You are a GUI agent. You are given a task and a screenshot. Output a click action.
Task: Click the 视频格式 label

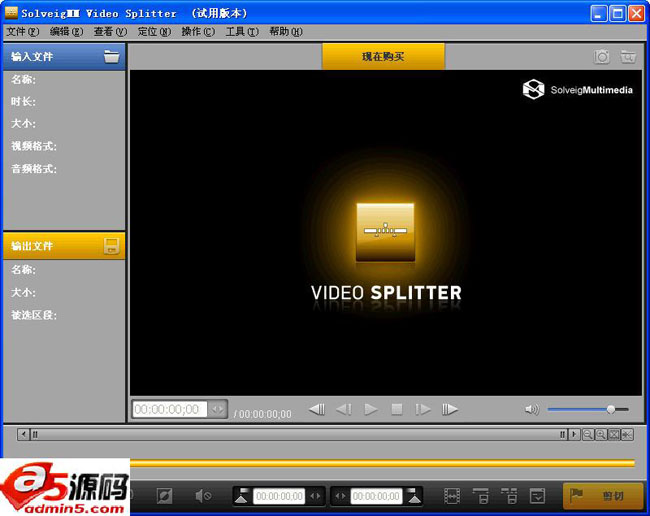coord(34,146)
